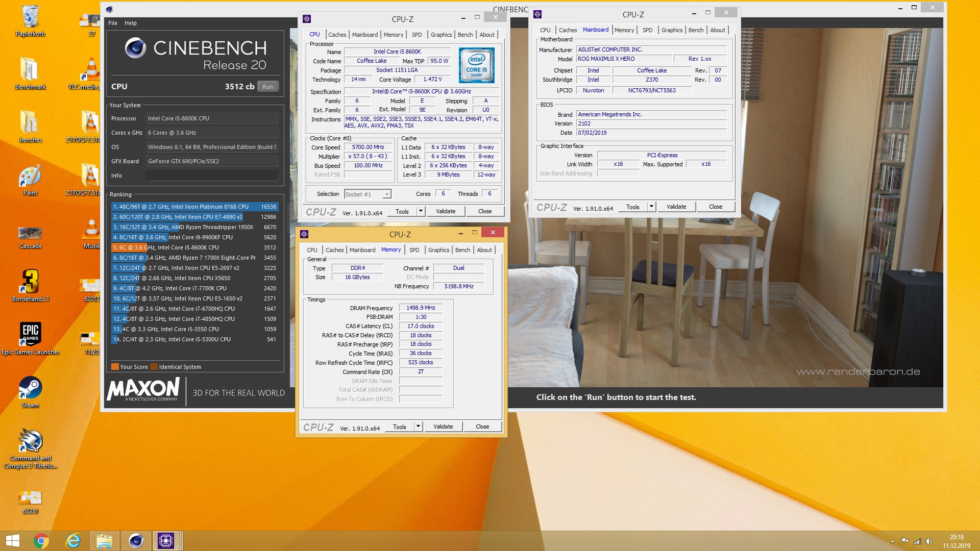980x551 pixels.
Task: Open the Cascade desktop shortcut
Action: pos(30,237)
